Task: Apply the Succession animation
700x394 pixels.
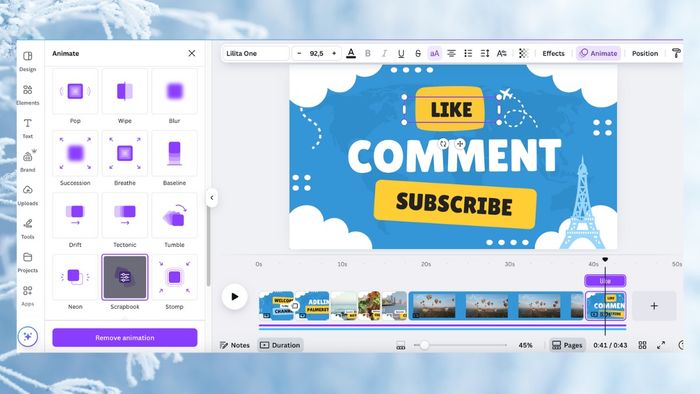Action: (75, 153)
